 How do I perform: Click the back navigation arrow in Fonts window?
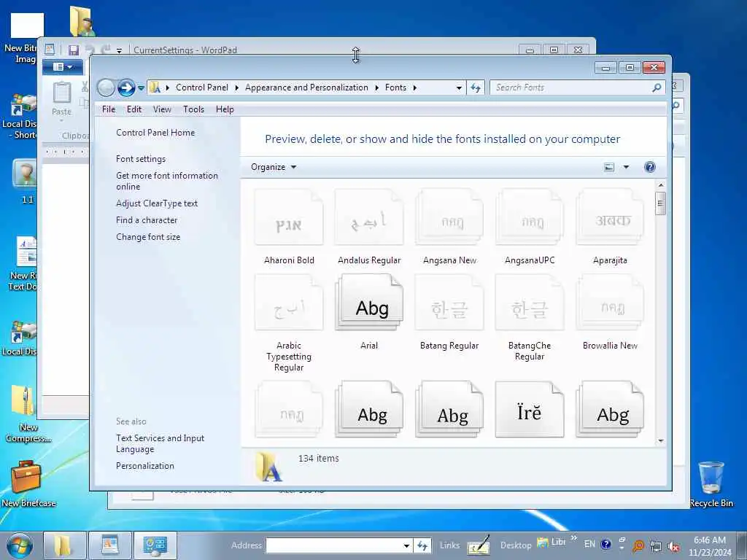tap(106, 87)
